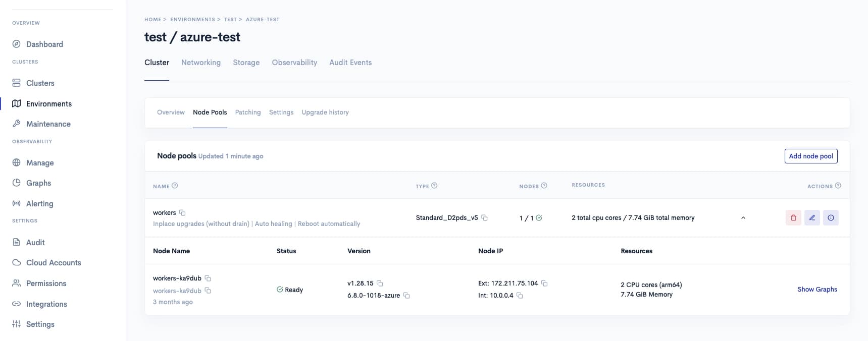The width and height of the screenshot is (868, 341).
Task: Click the Show Graphs link
Action: pos(816,290)
